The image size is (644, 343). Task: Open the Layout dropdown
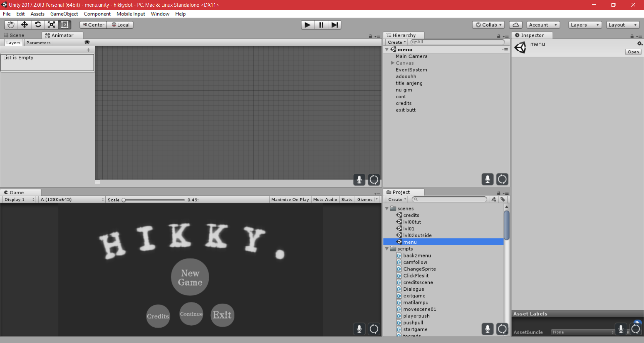click(623, 25)
